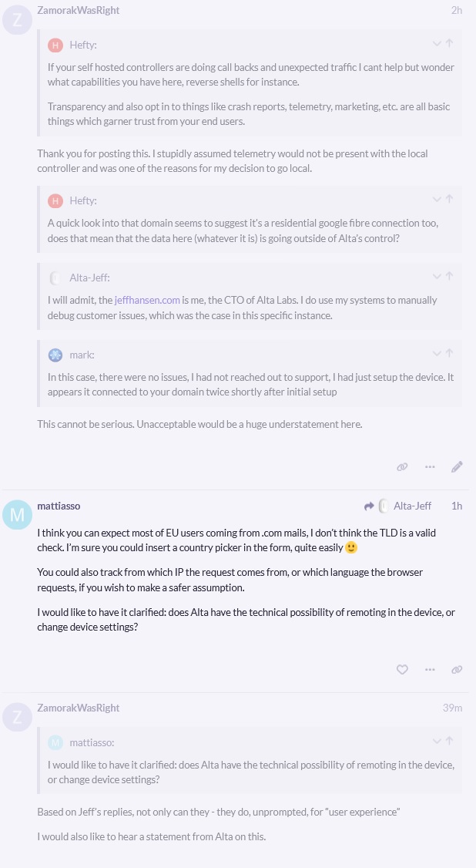
Task: Click the mattiasso username on the 1h post
Action: pos(59,506)
